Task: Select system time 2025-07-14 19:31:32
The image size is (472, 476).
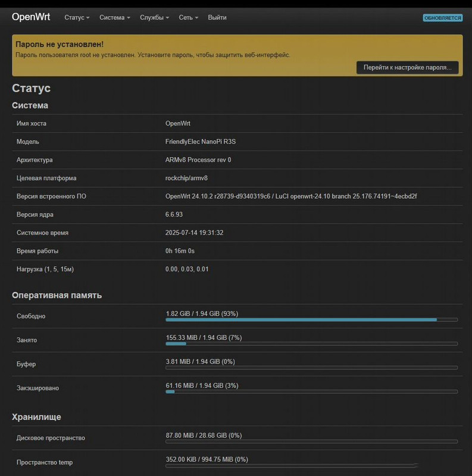Action: point(194,233)
